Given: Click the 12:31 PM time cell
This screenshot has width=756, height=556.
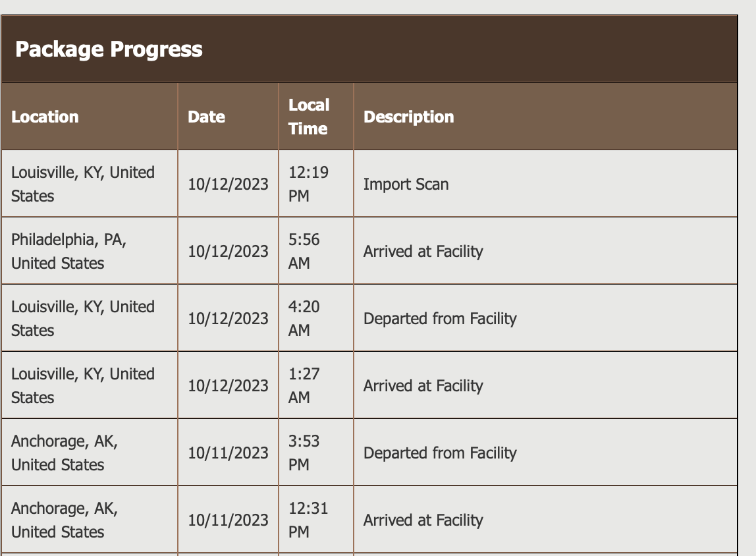Looking at the screenshot, I should point(308,520).
